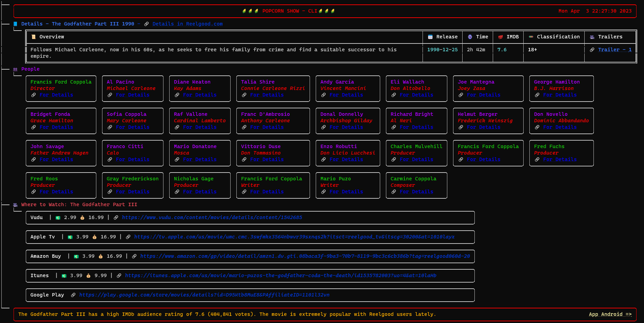Open For Details link for Andy Garcia

(346, 95)
